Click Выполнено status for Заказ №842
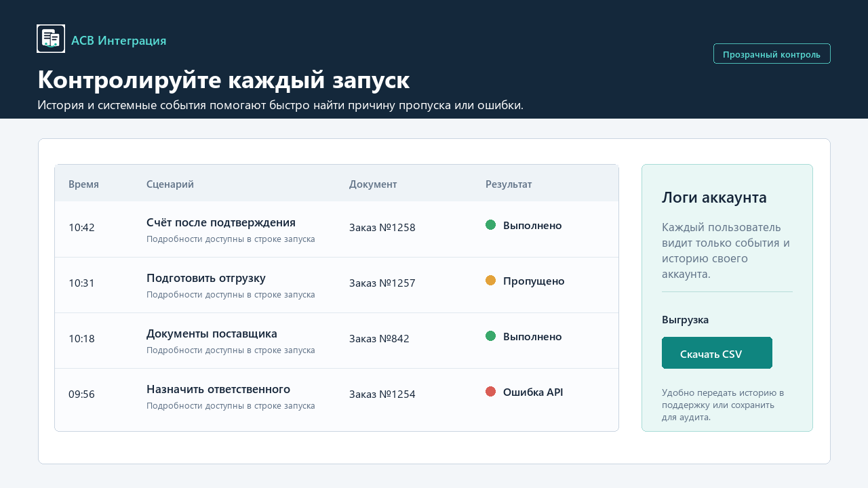This screenshot has width=868, height=488. coord(532,337)
